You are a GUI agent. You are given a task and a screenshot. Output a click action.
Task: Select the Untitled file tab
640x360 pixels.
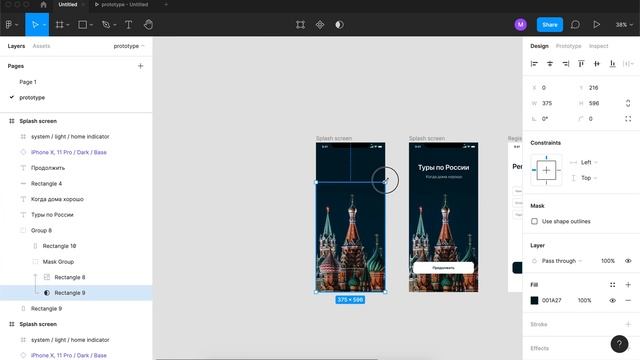68,4
